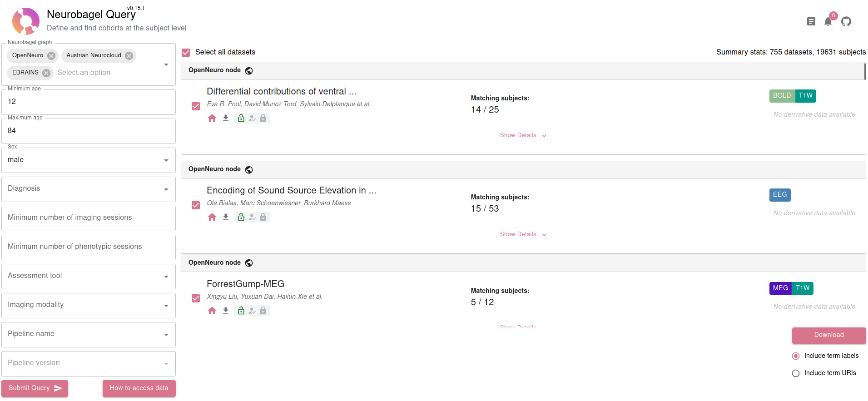The width and height of the screenshot is (868, 401).
Task: Click globe icon above ForrestGump-MEG dataset
Action: [x=249, y=263]
